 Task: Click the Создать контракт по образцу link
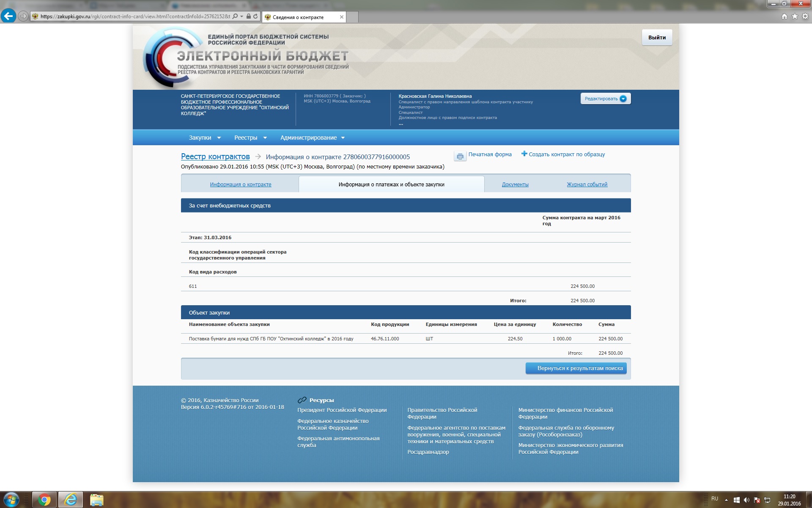click(x=566, y=155)
